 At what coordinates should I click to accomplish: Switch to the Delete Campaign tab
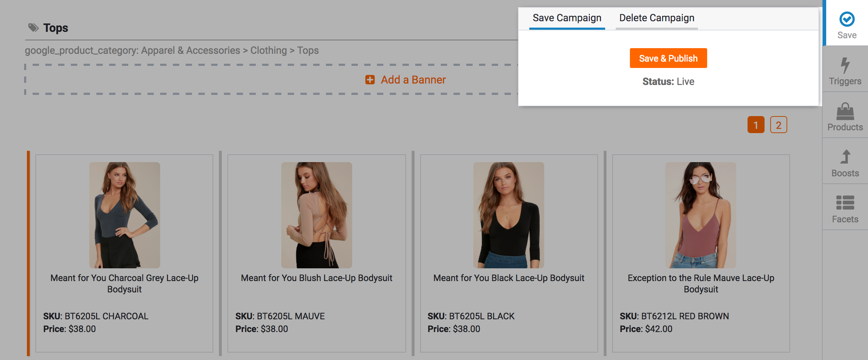click(x=656, y=18)
